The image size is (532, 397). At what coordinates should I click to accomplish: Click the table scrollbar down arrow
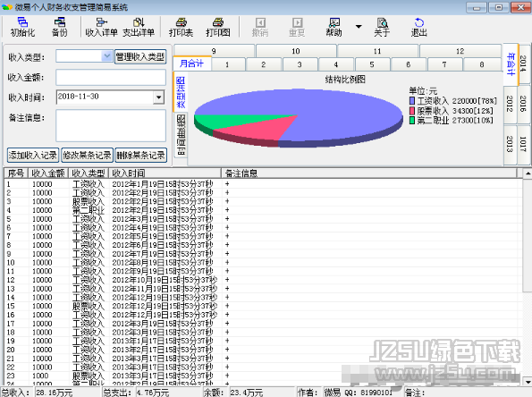click(528, 381)
